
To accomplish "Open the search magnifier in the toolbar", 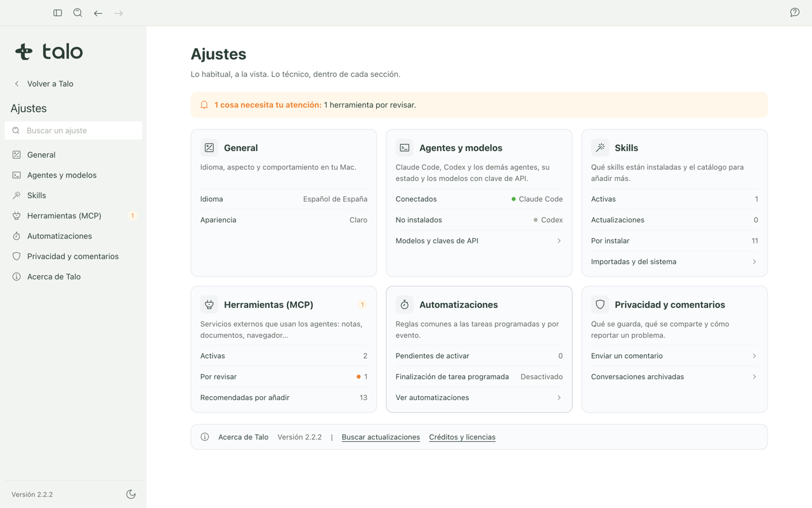I will tap(78, 13).
